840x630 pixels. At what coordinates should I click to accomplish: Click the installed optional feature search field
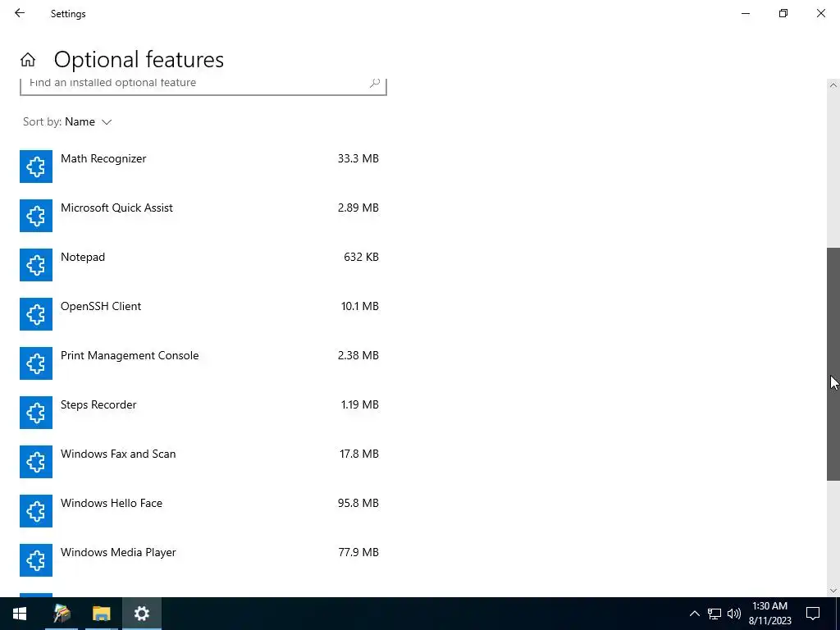[203, 85]
